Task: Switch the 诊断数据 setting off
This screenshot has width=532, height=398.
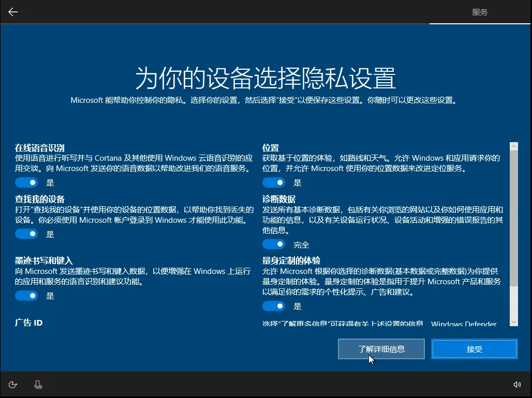Action: point(274,244)
